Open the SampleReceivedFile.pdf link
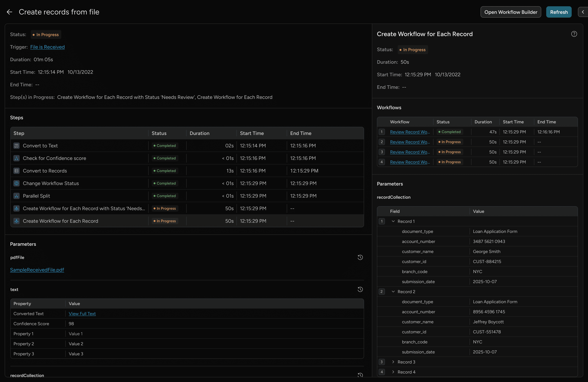Screen dimensions: 588x382 37,270
